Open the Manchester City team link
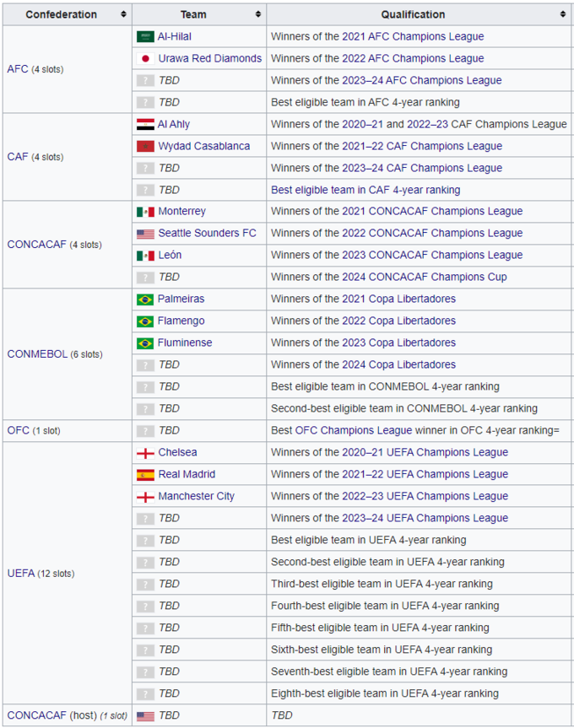 [196, 497]
